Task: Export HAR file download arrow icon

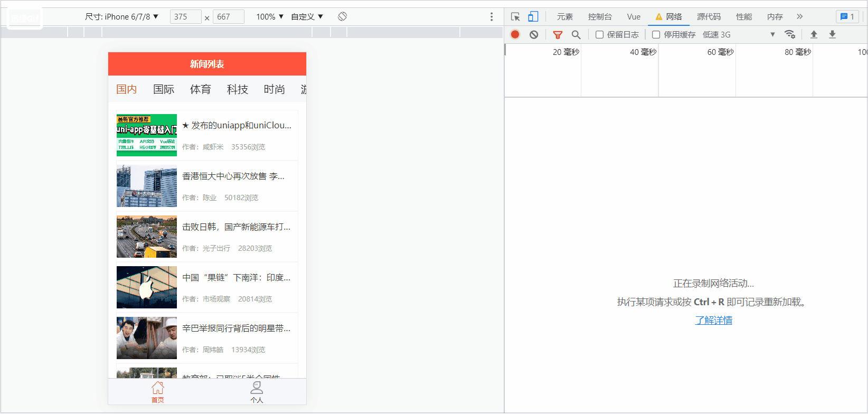Action: click(832, 34)
